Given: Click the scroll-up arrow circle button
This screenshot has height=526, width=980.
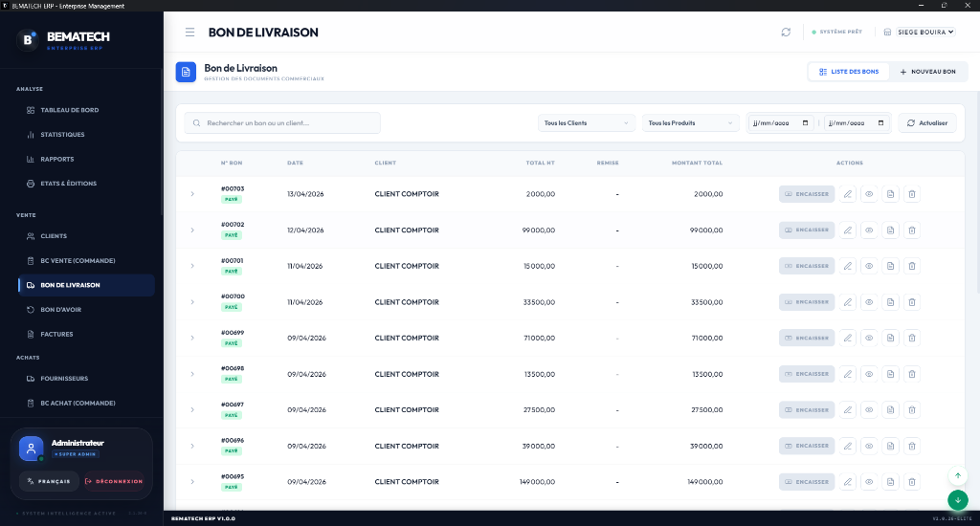Looking at the screenshot, I should click(x=957, y=476).
